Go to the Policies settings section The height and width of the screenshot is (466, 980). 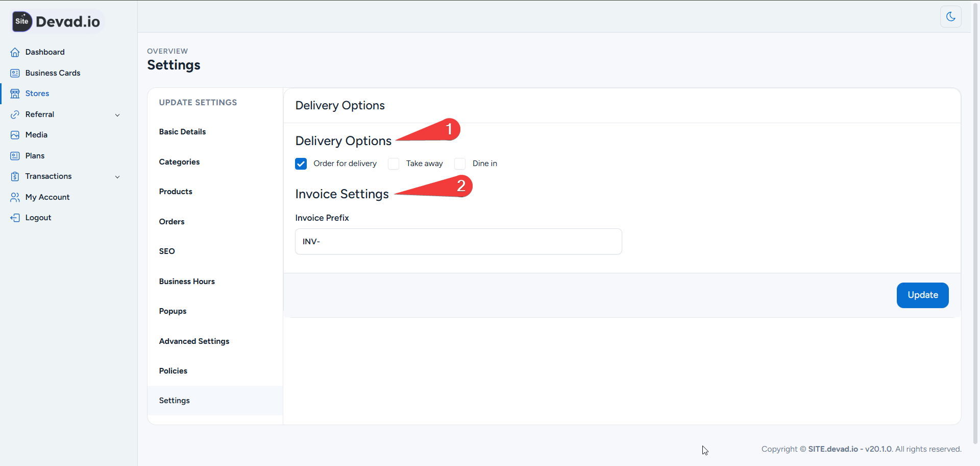pos(173,371)
